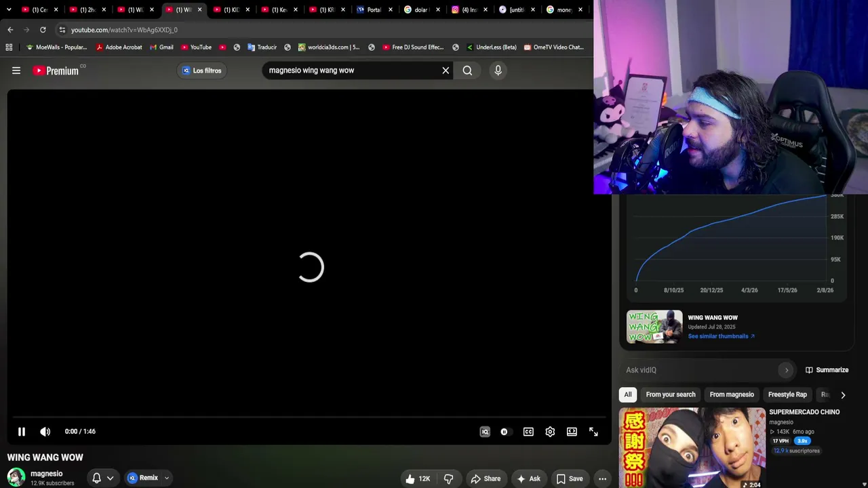This screenshot has width=868, height=488.
Task: Click the vidIQ Remix button
Action: tap(143, 478)
